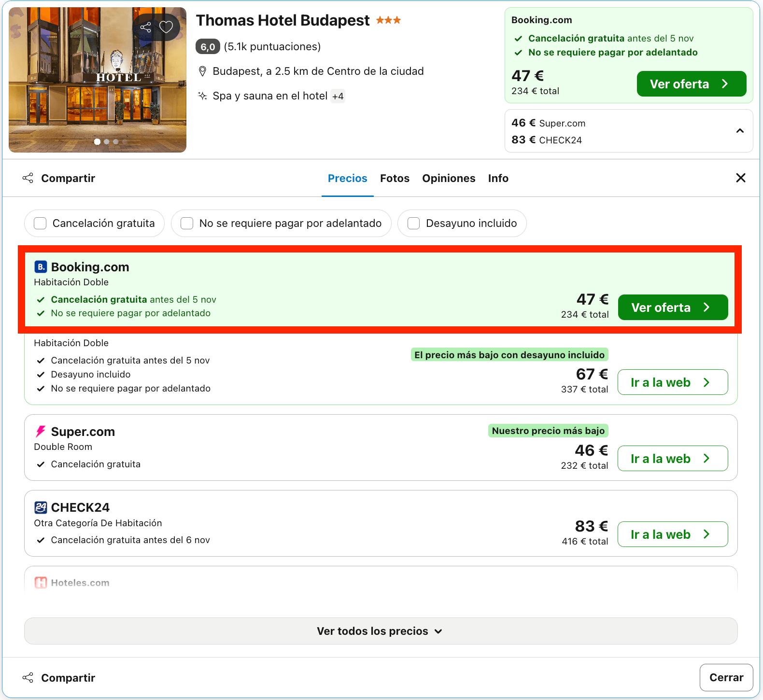This screenshot has height=700, width=763.
Task: Click the location pin icon
Action: click(203, 71)
